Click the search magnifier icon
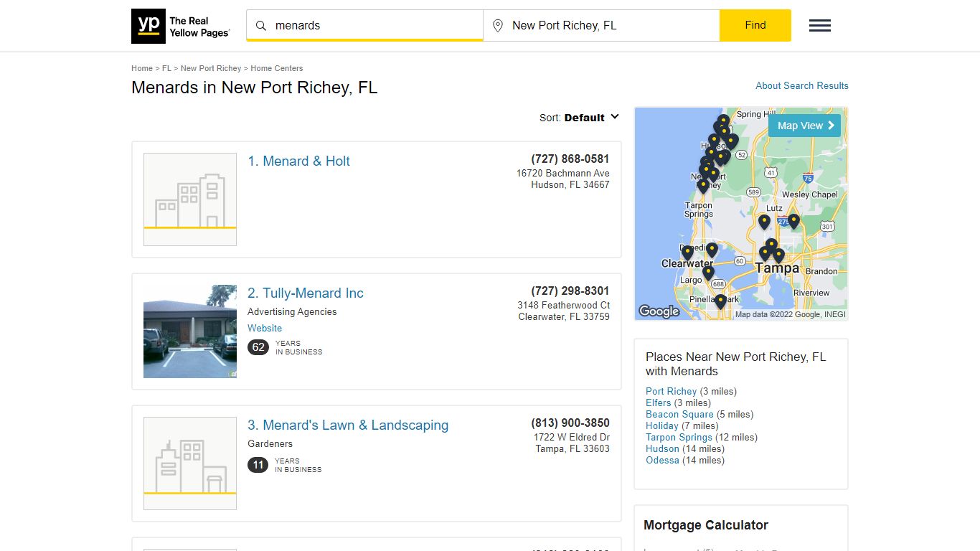Screen dimensions: 980x551 pos(261,26)
